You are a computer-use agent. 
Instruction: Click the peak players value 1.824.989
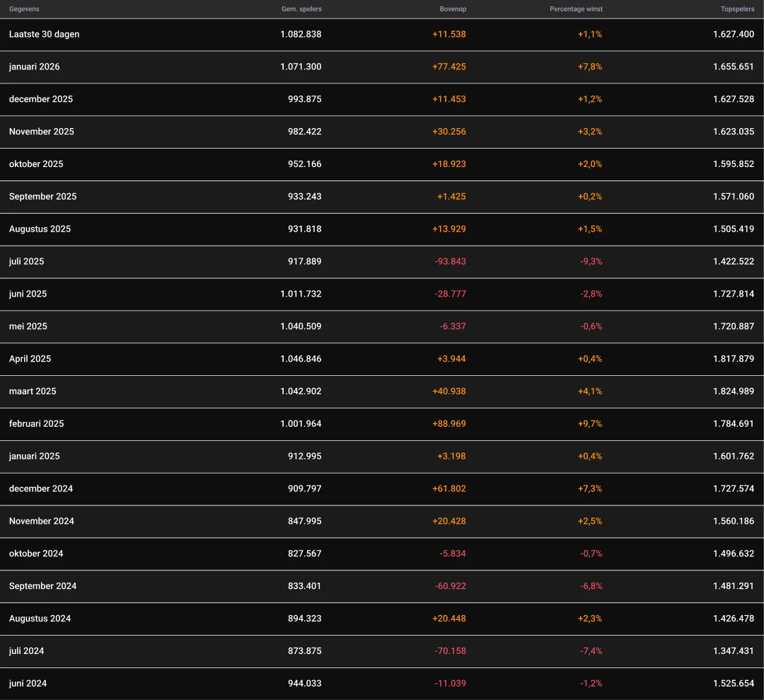734,391
